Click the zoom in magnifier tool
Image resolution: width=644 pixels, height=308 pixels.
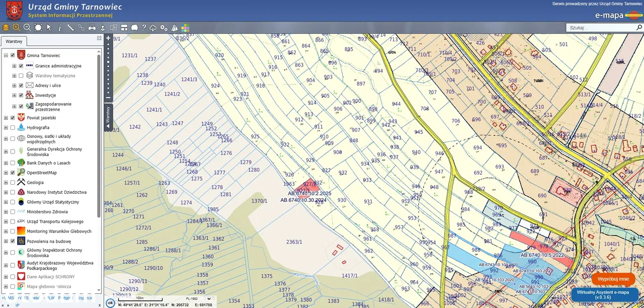point(17,28)
